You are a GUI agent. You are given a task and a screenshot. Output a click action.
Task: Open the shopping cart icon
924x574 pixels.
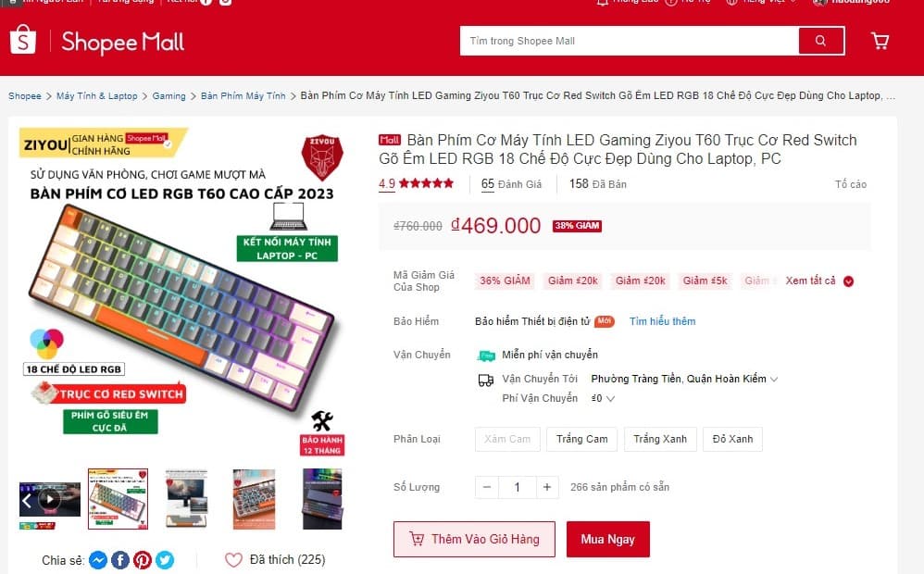880,41
